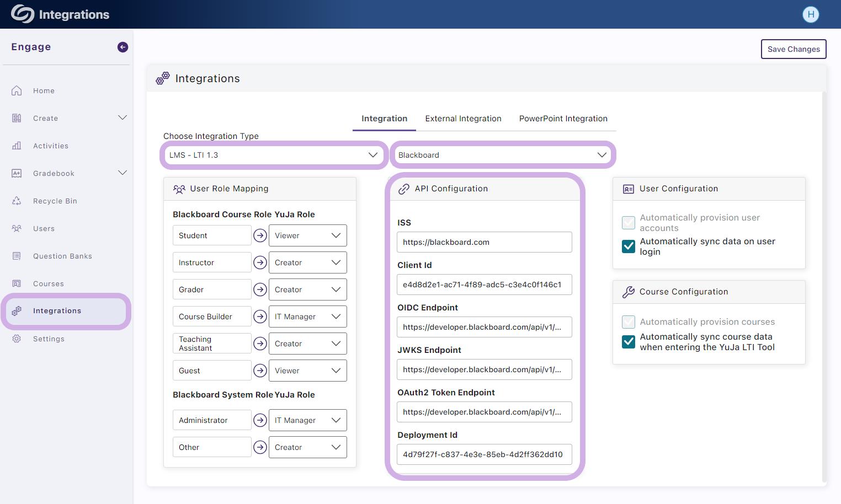The width and height of the screenshot is (841, 504).
Task: Click the YuJa logo in header
Action: pos(23,14)
